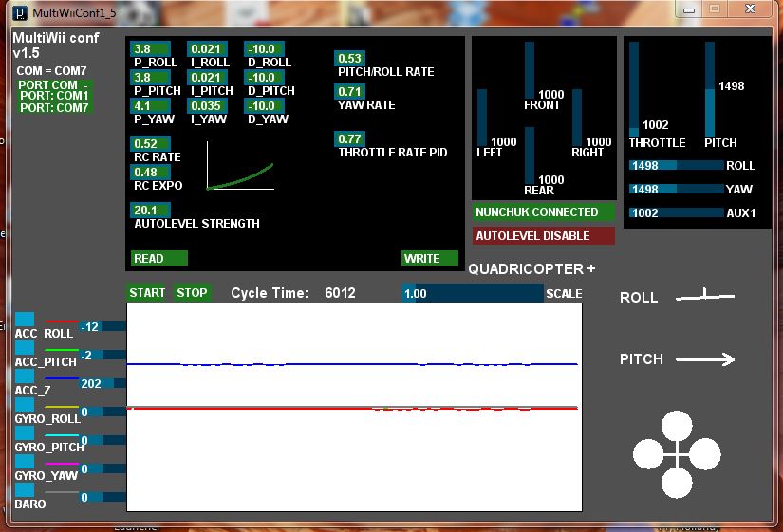Click the READ button
The height and width of the screenshot is (532, 783).
click(158, 258)
